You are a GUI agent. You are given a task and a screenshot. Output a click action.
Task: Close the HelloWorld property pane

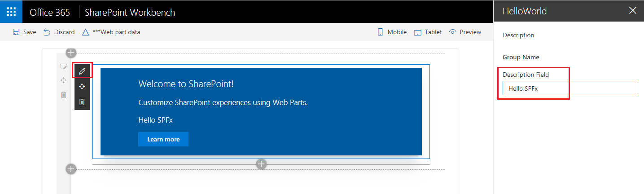[x=633, y=11]
